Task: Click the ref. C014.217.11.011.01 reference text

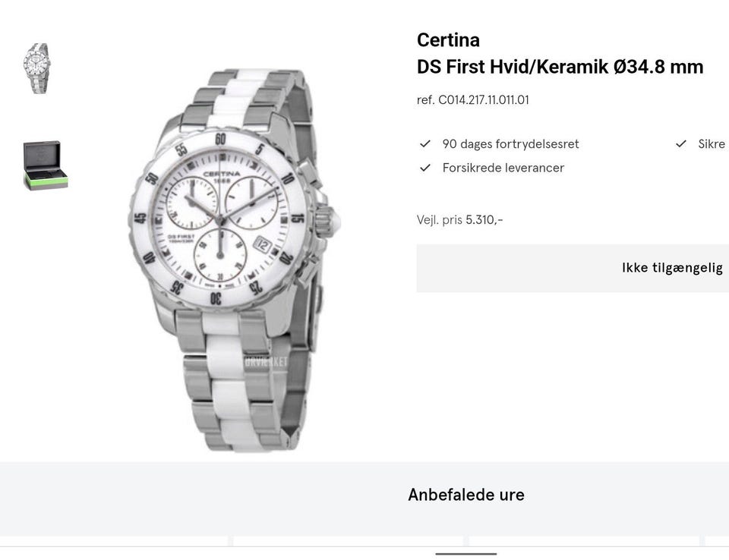Action: coord(473,100)
